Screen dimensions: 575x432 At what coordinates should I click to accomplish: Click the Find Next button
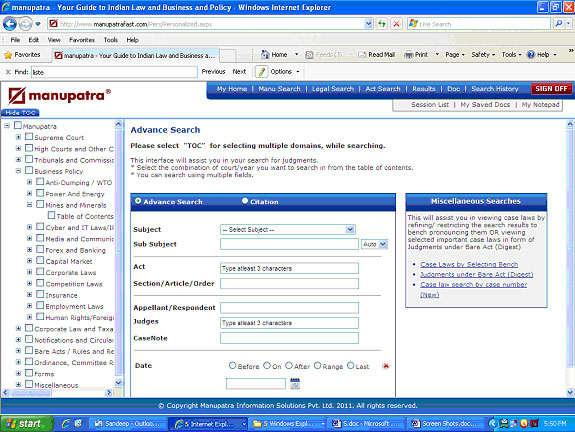[239, 72]
